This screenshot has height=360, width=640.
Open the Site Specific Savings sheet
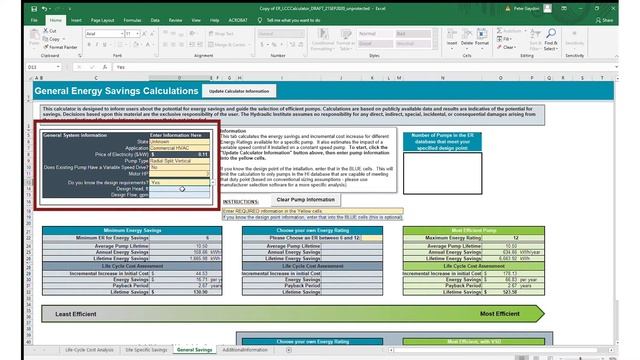(x=146, y=350)
